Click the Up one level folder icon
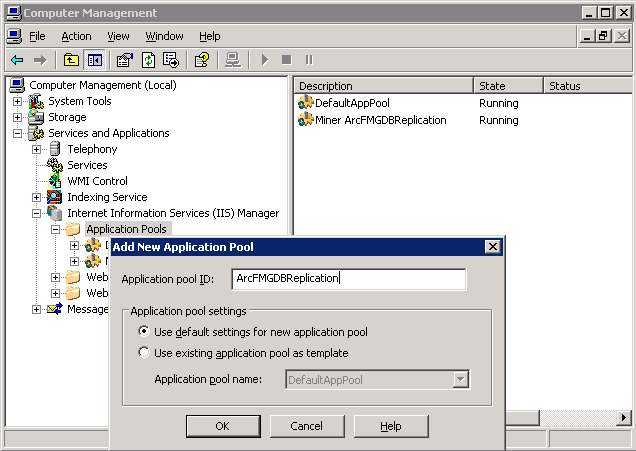Screen dimensions: 636x451 point(71,60)
